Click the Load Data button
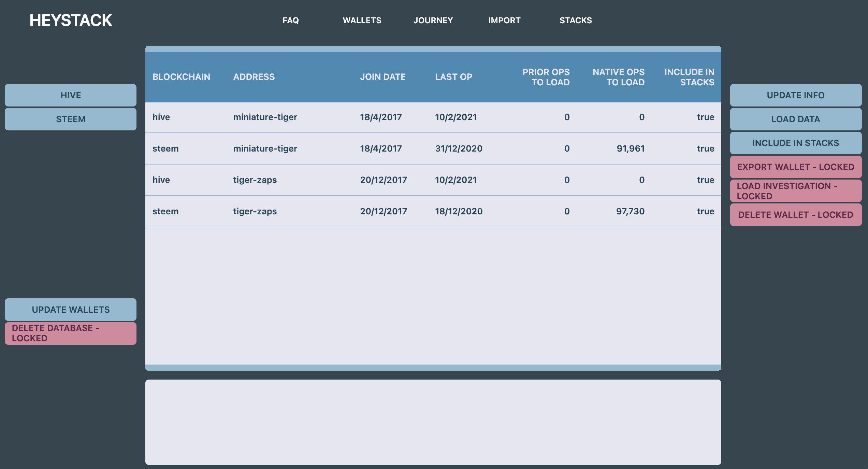Screen dimensions: 868x469 (x=795, y=119)
